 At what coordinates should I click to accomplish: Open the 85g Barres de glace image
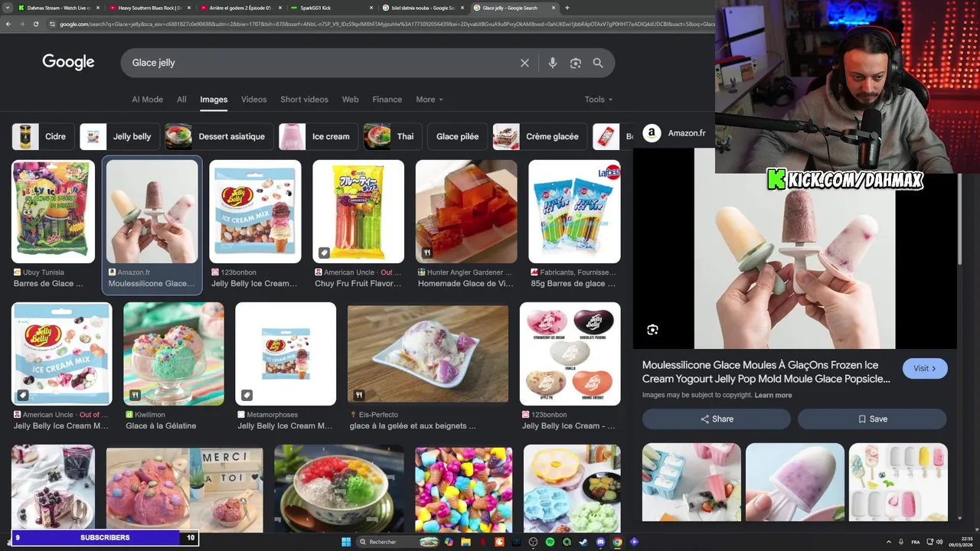(x=574, y=211)
